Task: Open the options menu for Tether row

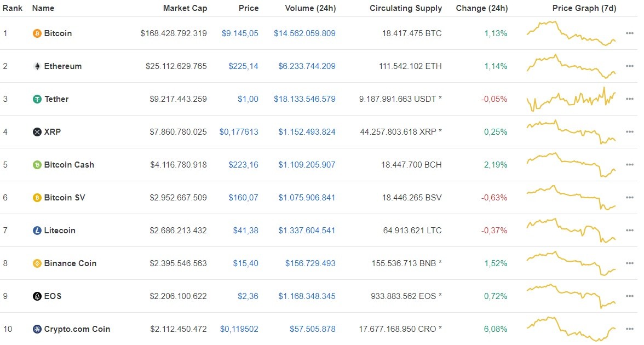Action: (629, 99)
